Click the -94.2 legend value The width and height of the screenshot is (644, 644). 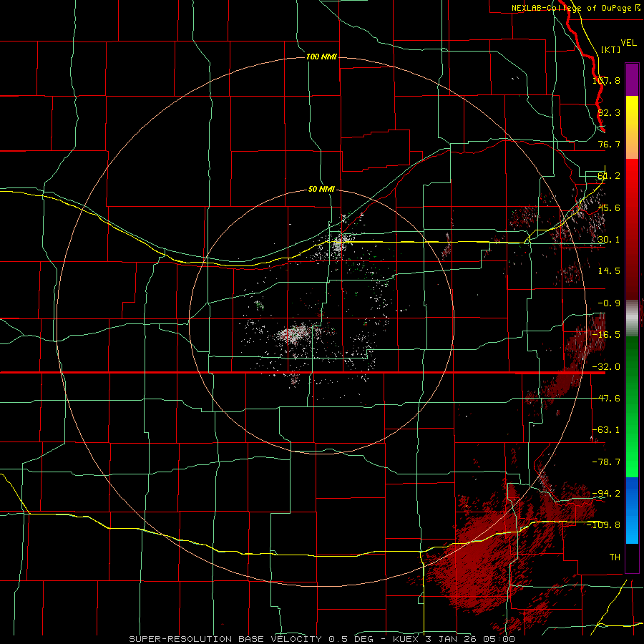(x=607, y=493)
